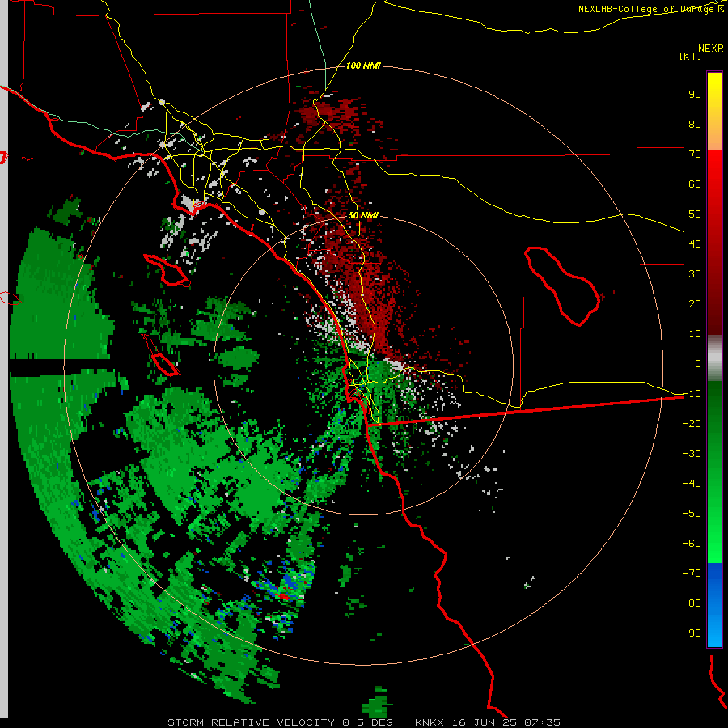Pick the bright green segment of the color bar
This screenshot has width=728, height=728.
pyautogui.click(x=714, y=534)
